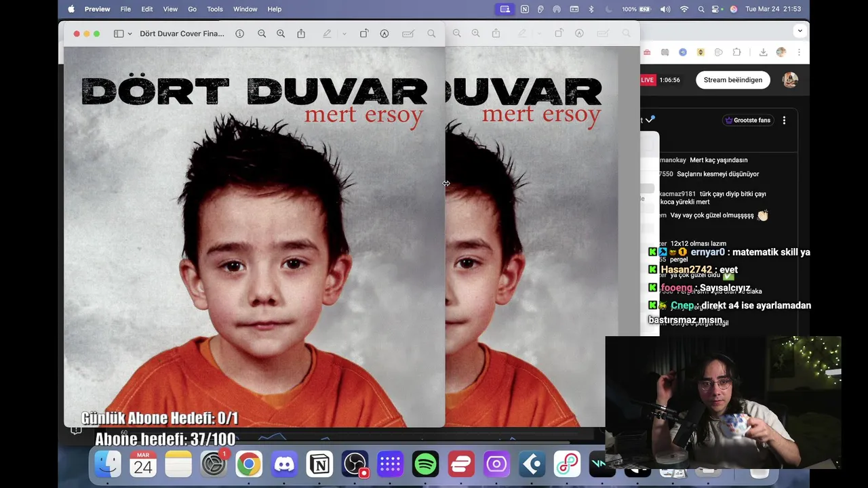
Task: Open battery status dropdown
Action: pyautogui.click(x=636, y=9)
